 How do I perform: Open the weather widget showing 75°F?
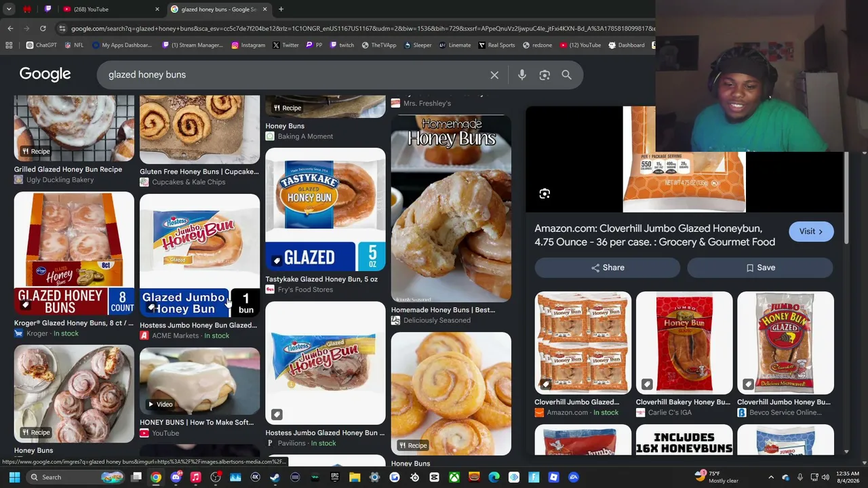(x=717, y=477)
